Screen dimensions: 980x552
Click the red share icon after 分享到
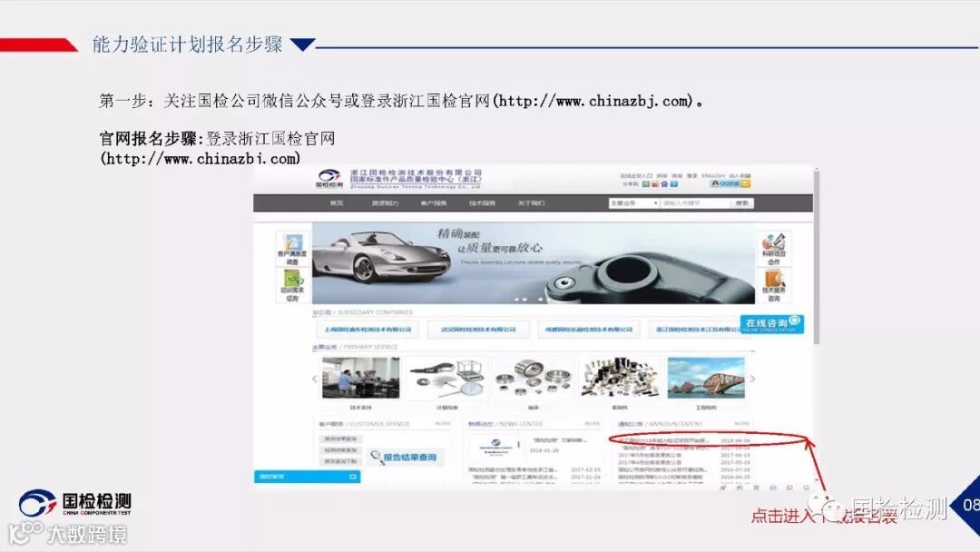tap(655, 183)
